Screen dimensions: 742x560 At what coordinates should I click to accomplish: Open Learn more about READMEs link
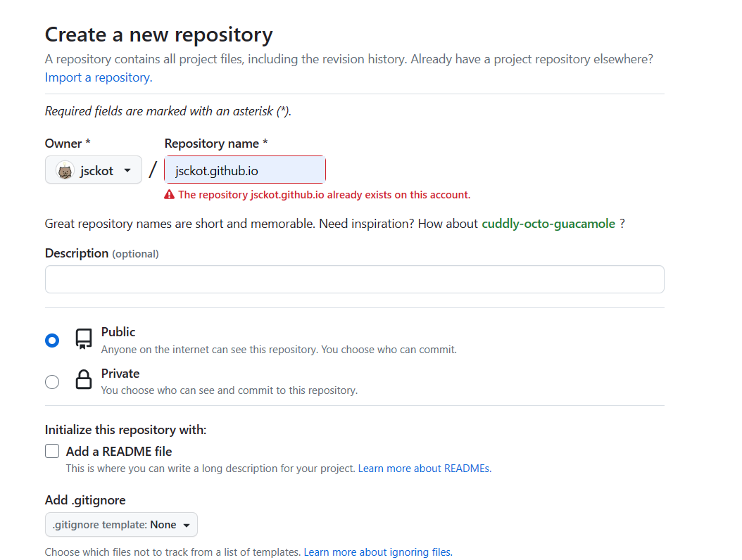click(425, 469)
